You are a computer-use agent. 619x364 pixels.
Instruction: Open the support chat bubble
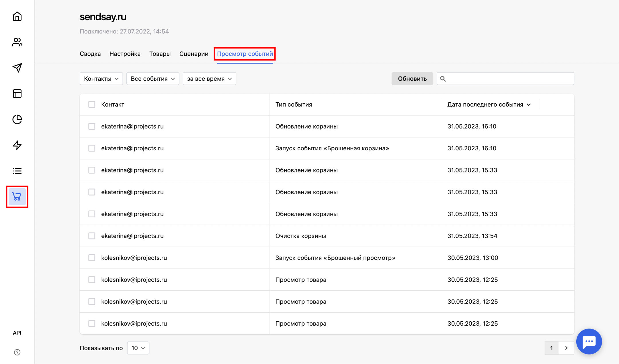(x=589, y=341)
